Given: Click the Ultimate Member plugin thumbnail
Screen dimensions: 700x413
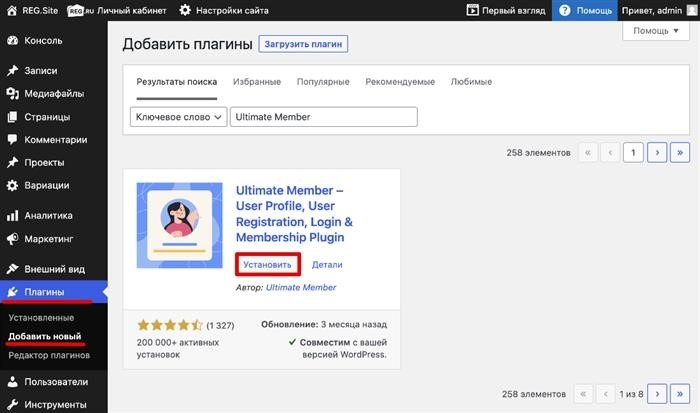Looking at the screenshot, I should click(179, 225).
